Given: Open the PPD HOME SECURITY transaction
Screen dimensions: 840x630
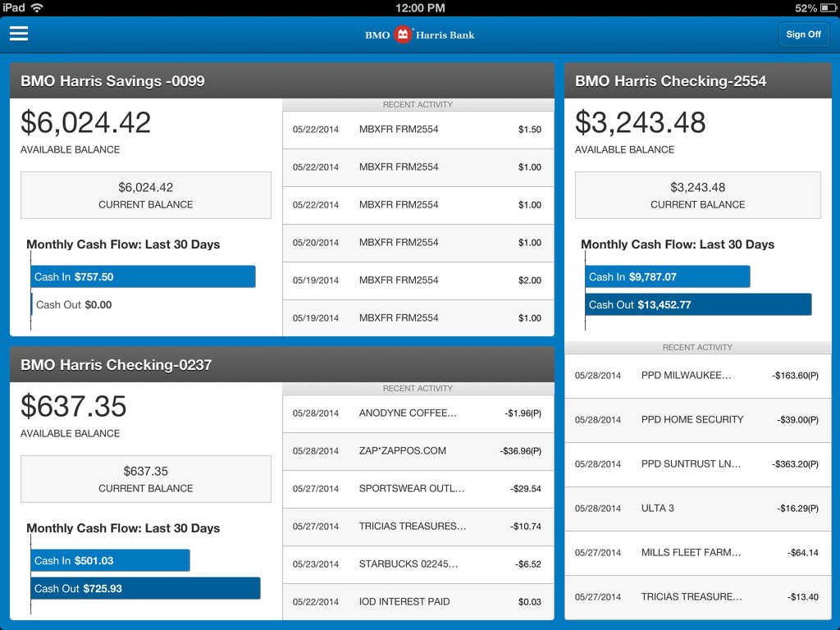Looking at the screenshot, I should [697, 420].
